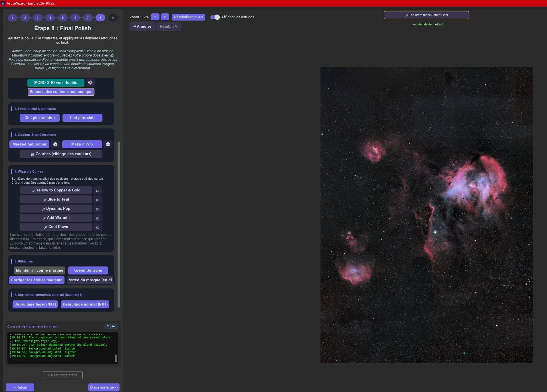Screen dimensions: 547x392
Task: Open Blue to Teal curve recipe icon
Action: point(98,200)
